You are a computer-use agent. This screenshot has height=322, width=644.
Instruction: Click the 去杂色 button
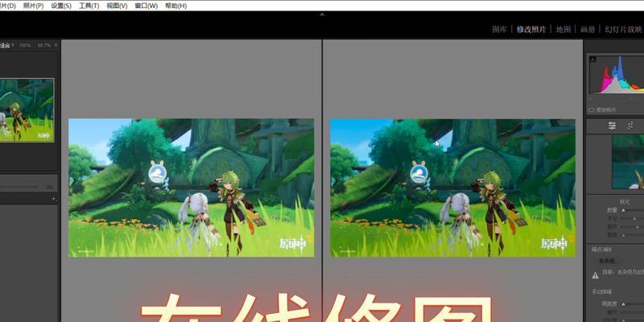click(608, 261)
